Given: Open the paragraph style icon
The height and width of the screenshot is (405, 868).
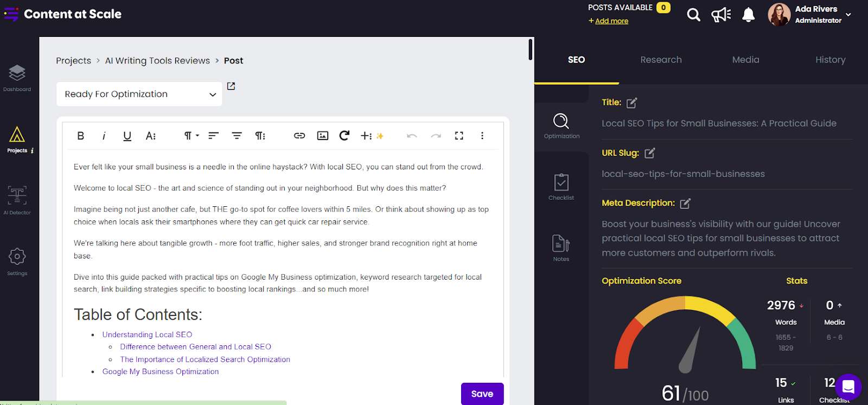Looking at the screenshot, I should click(x=260, y=136).
